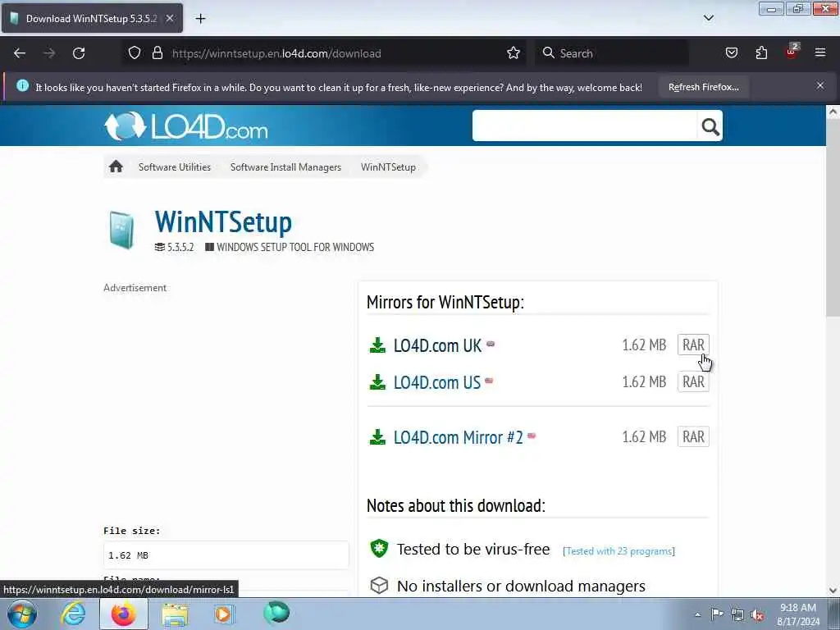The width and height of the screenshot is (840, 630).
Task: Open the uBlock extension icon with badge
Action: coord(792,52)
